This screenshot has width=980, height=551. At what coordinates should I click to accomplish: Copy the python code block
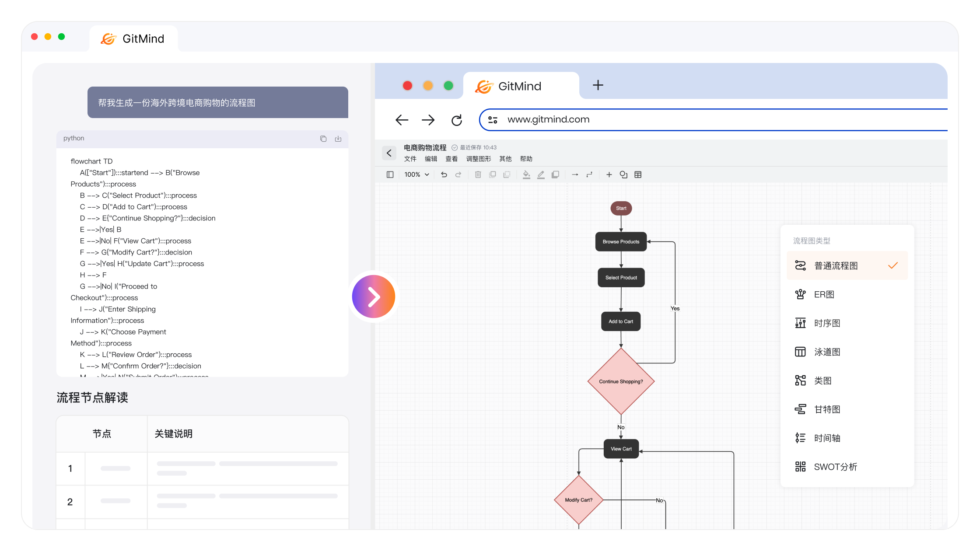(x=323, y=139)
